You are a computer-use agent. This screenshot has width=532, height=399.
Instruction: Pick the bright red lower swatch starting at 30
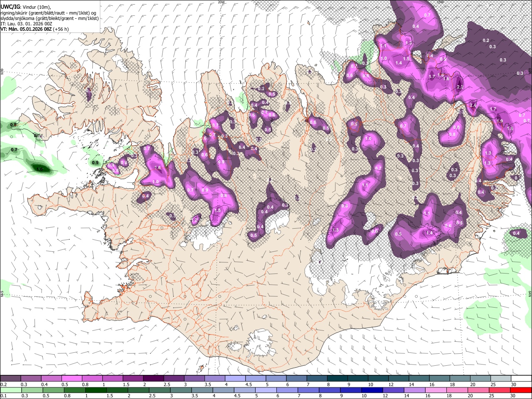click(521, 390)
